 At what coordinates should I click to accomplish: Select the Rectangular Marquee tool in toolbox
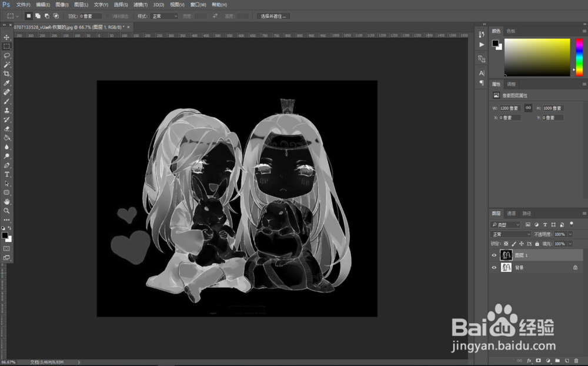[x=6, y=46]
